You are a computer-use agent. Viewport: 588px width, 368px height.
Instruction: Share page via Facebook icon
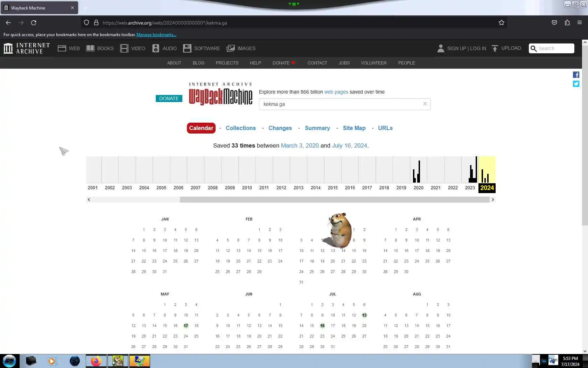[576, 75]
